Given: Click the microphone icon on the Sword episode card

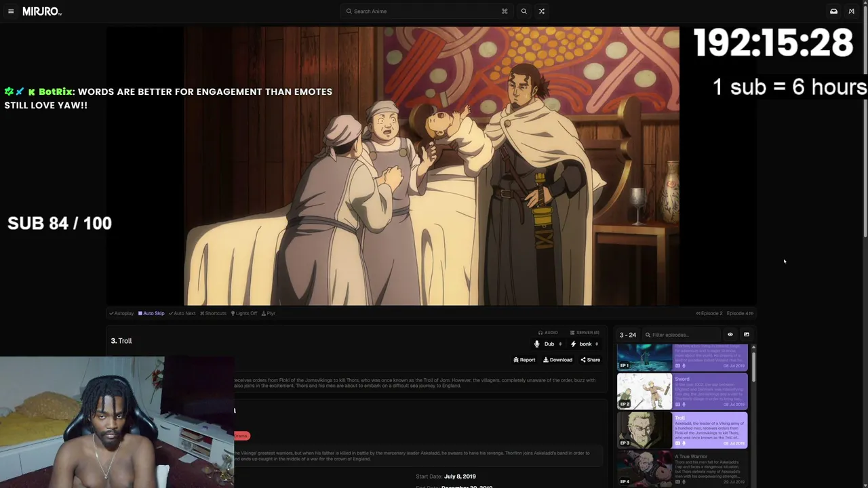Looking at the screenshot, I should (x=684, y=405).
